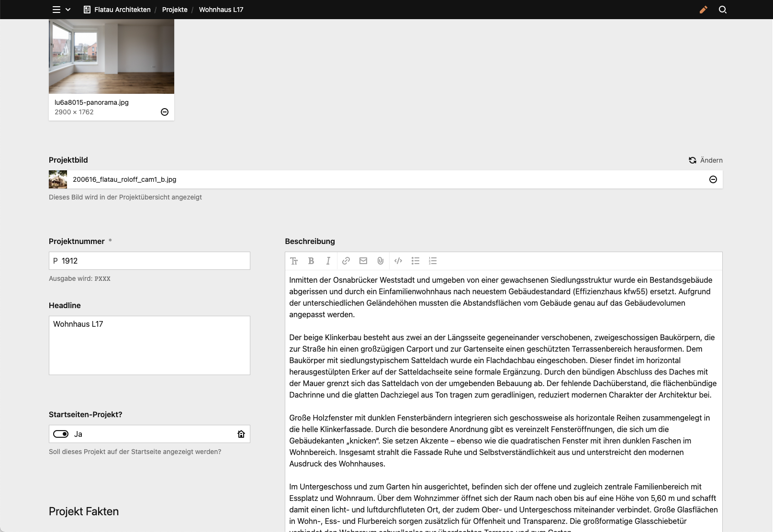The width and height of the screenshot is (773, 532).
Task: Click Ändern to change the Projektbild
Action: (x=706, y=160)
